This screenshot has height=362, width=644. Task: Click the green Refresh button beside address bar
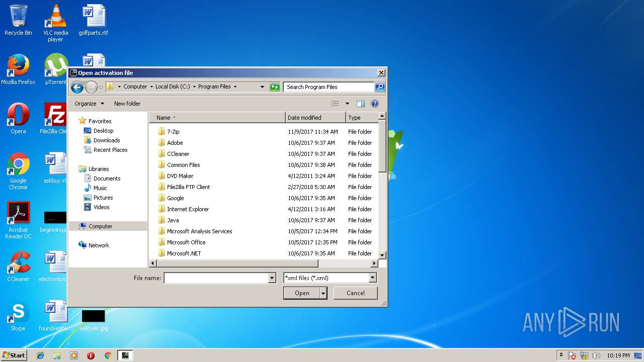pos(275,87)
